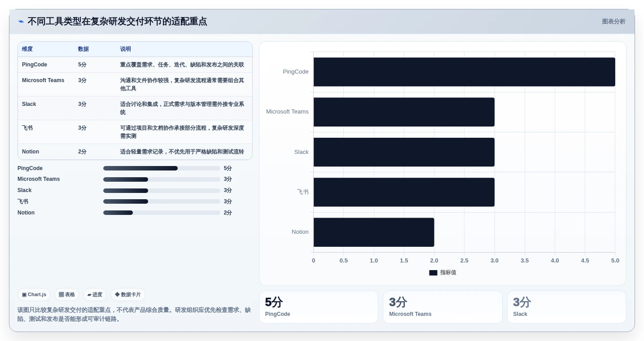644x341 pixels.
Task: Click the 数据 column header
Action: pyautogui.click(x=83, y=49)
